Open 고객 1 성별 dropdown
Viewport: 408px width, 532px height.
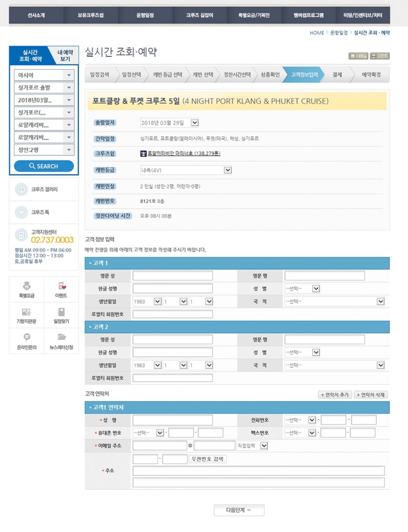tap(316, 289)
